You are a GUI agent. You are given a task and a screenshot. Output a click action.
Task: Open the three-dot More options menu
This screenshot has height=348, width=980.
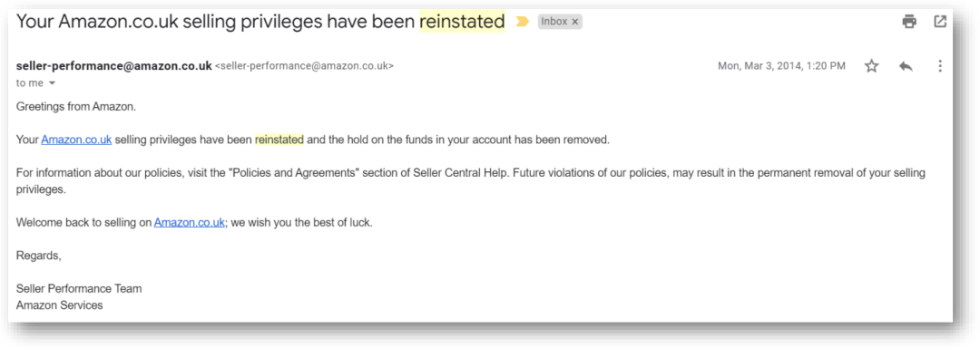coord(940,66)
